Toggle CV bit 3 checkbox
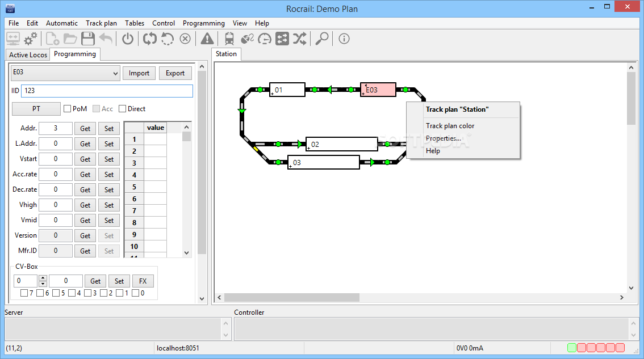This screenshot has height=359, width=644. pyautogui.click(x=88, y=293)
